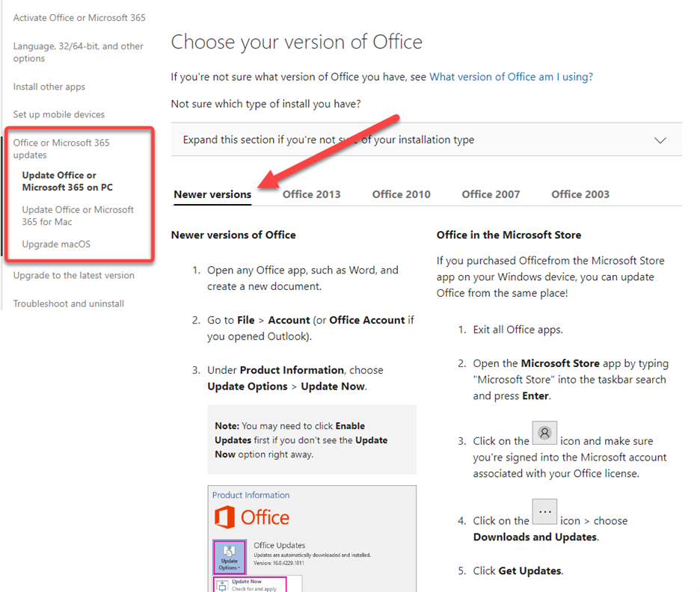This screenshot has width=700, height=592.
Task: Select Set up mobile devices
Action: click(x=59, y=114)
